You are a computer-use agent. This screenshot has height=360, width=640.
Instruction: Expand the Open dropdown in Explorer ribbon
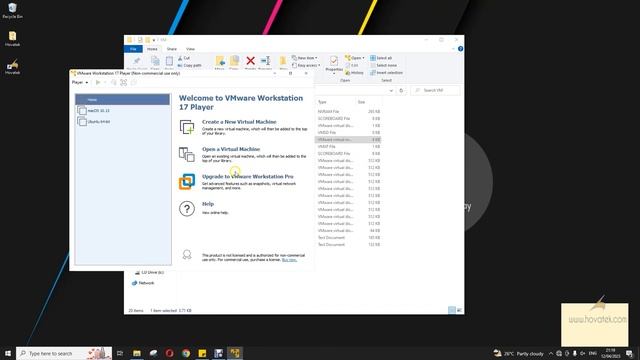pos(363,58)
